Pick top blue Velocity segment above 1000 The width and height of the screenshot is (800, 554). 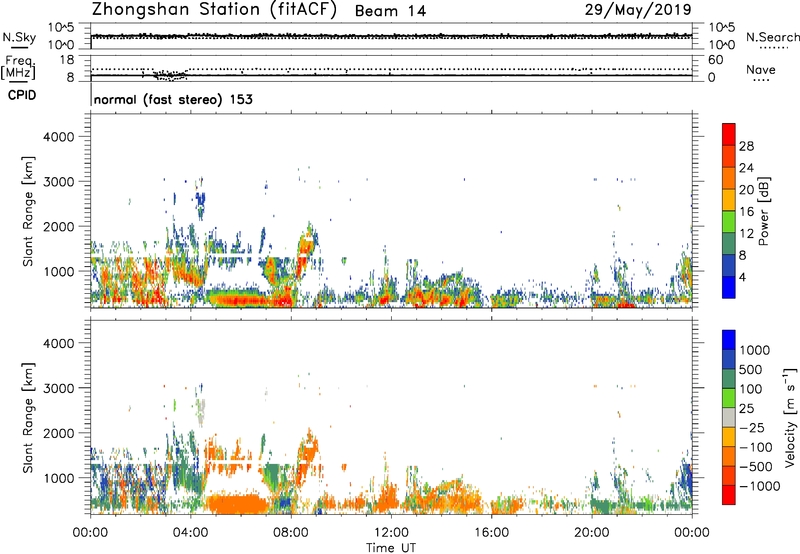click(x=729, y=340)
